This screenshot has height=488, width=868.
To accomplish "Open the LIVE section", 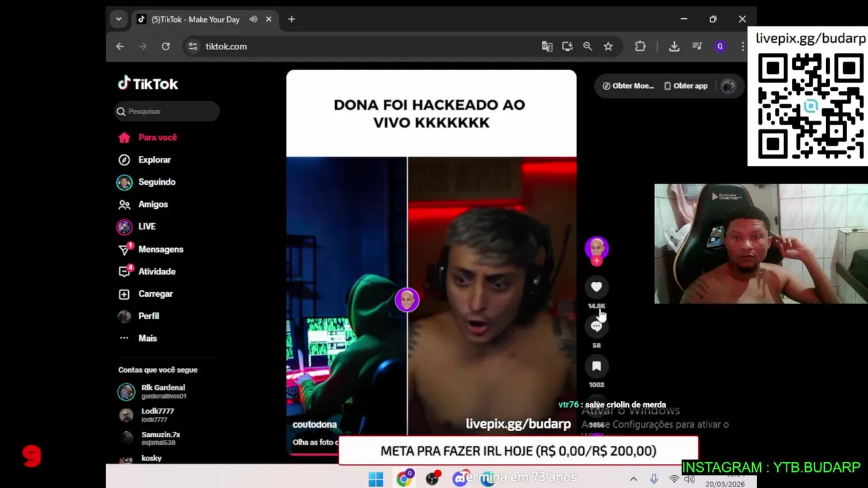I will click(x=147, y=226).
